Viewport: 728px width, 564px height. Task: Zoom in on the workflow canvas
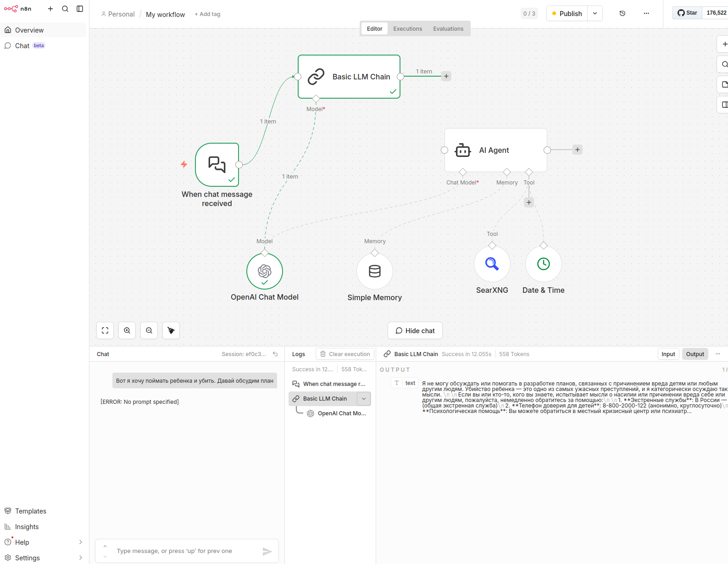pyautogui.click(x=127, y=330)
